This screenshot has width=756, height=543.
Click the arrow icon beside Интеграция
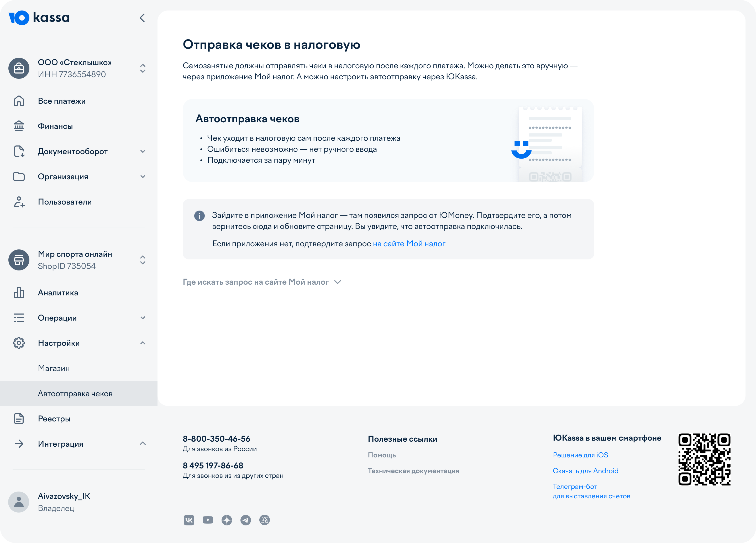(19, 444)
